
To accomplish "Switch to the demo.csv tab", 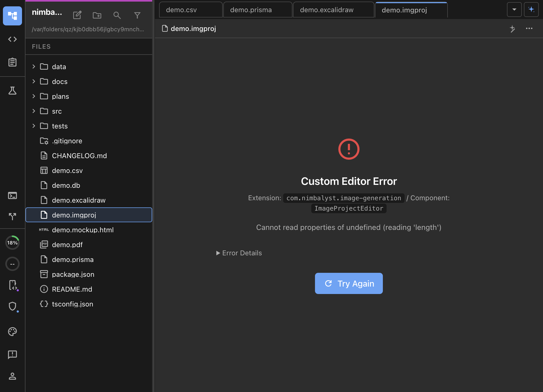I will coord(191,10).
